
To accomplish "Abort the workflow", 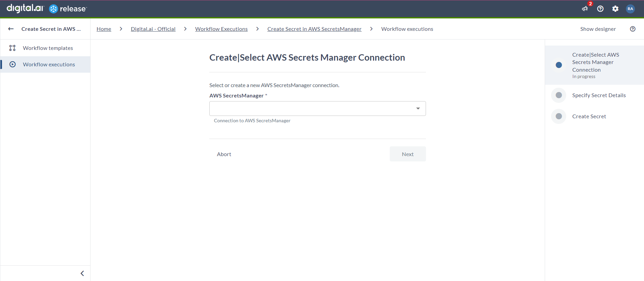I will pos(224,154).
